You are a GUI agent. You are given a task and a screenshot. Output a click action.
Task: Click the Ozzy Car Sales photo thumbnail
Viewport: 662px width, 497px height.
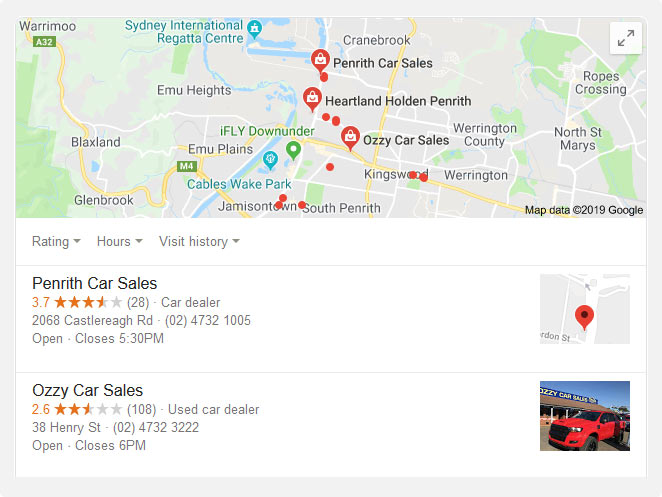pyautogui.click(x=585, y=416)
